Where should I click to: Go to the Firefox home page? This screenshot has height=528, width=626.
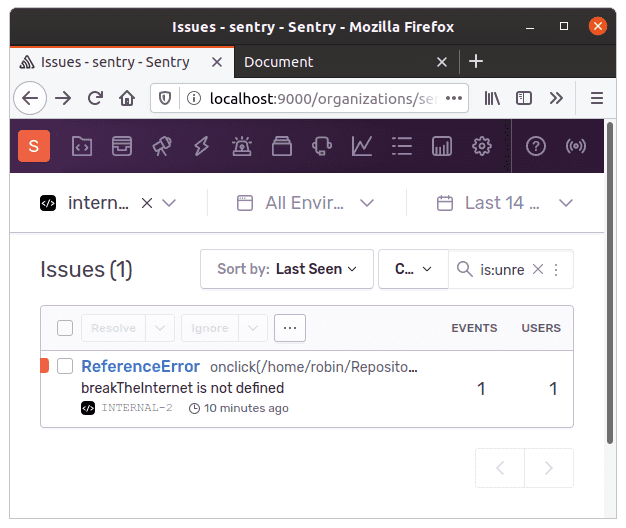pyautogui.click(x=127, y=98)
